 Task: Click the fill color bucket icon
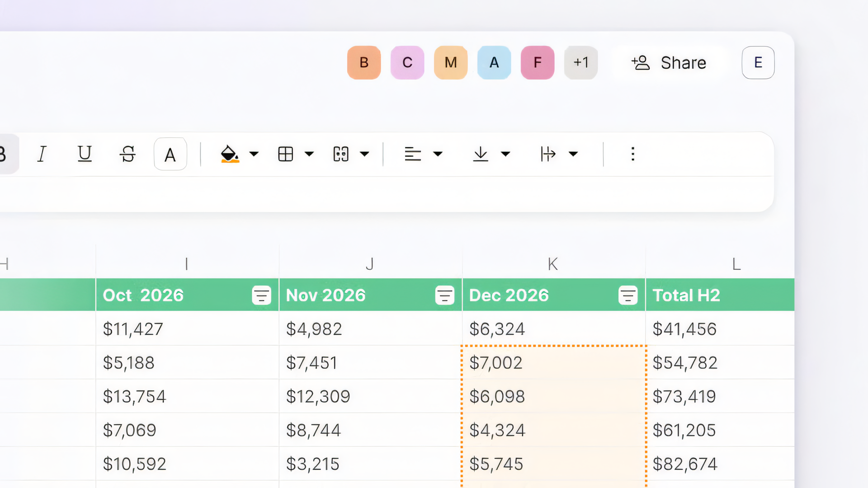[230, 154]
